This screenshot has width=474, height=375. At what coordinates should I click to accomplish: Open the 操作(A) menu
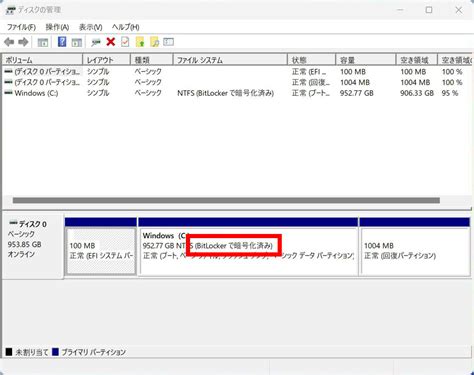pos(57,27)
